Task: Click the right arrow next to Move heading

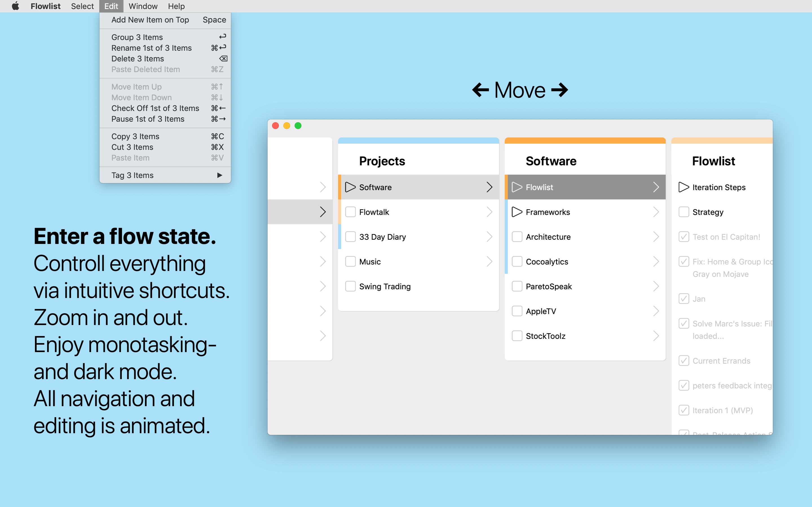Action: click(x=560, y=90)
